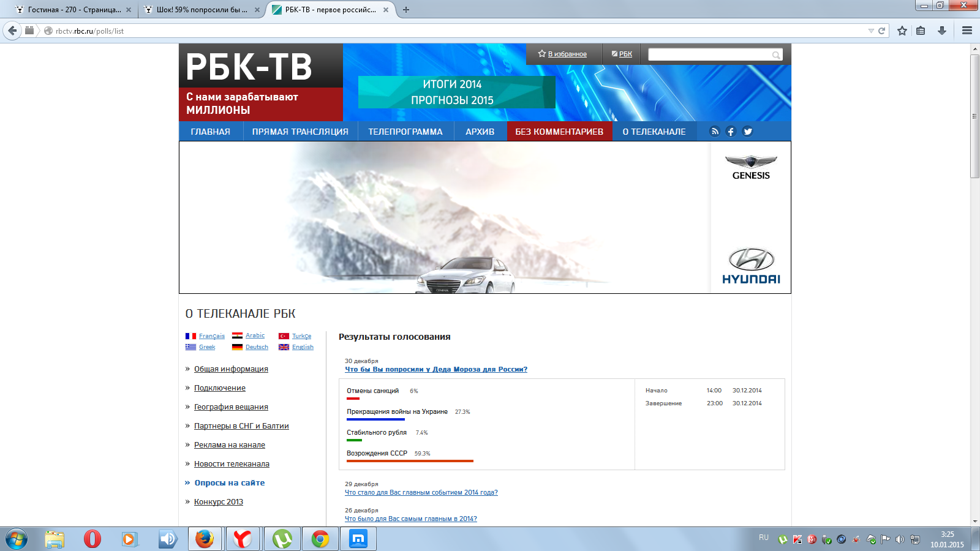This screenshot has width=980, height=551.
Task: Click the address bar URL field
Action: [x=459, y=31]
